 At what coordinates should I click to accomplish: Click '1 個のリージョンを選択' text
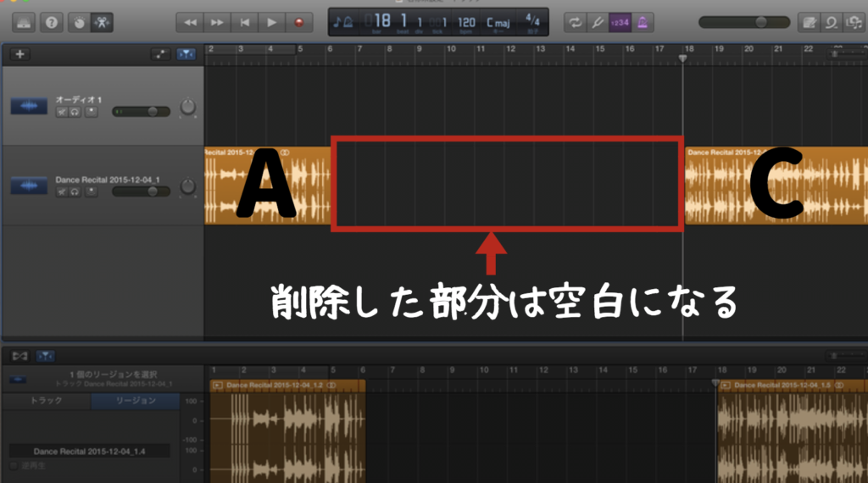click(x=114, y=375)
